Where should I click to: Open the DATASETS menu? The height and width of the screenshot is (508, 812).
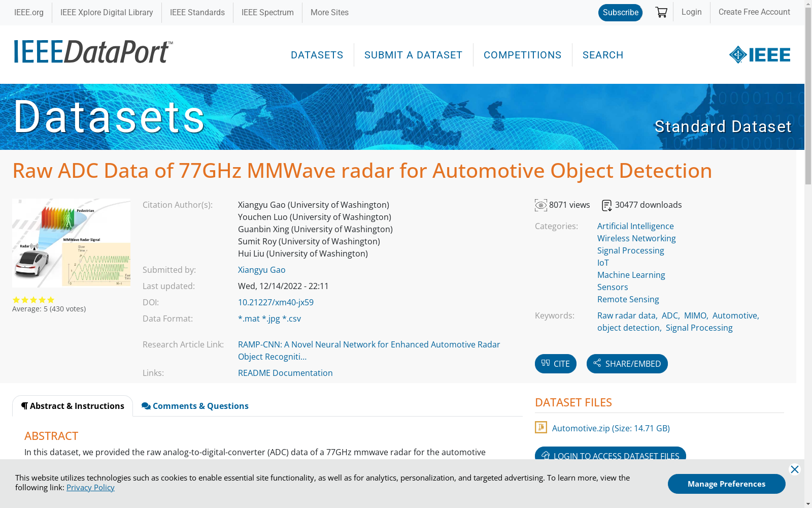click(317, 55)
